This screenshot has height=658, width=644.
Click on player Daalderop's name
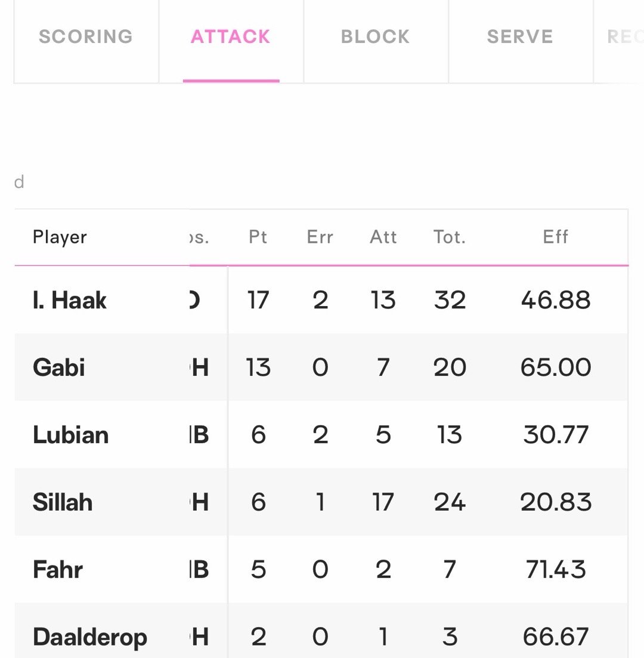coord(90,637)
